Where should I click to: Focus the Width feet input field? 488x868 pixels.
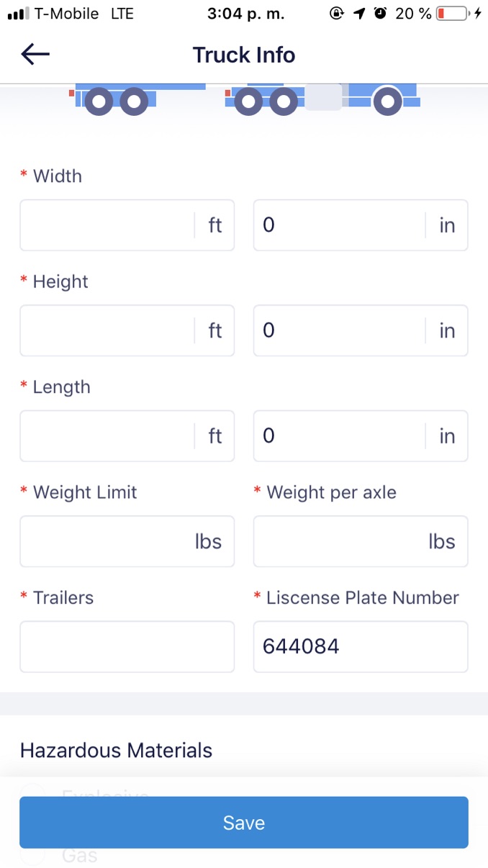point(108,225)
